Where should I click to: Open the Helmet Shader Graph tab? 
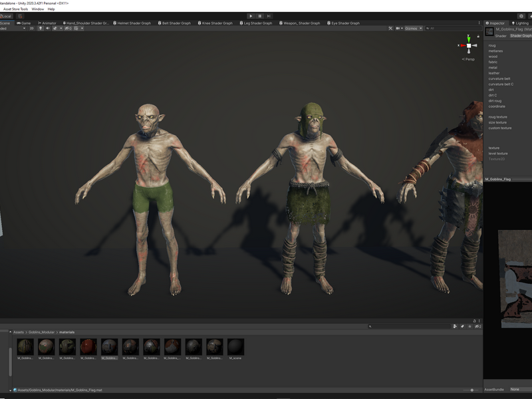132,23
